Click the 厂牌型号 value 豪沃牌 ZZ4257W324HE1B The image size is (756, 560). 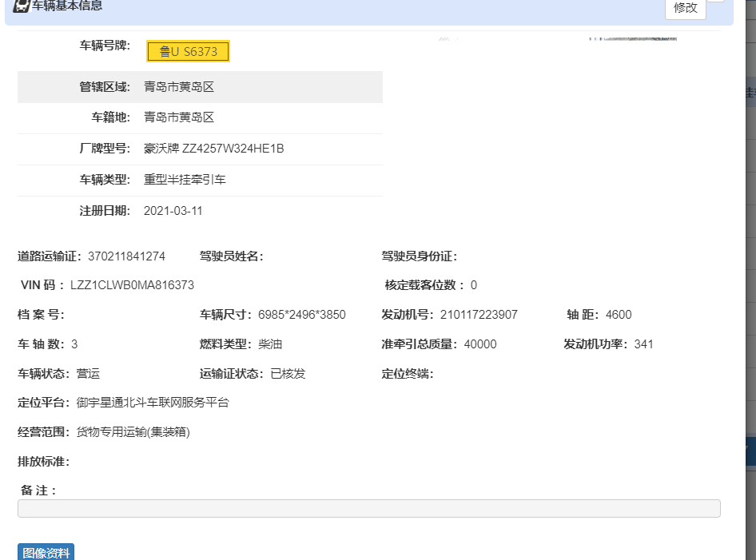pyautogui.click(x=213, y=149)
